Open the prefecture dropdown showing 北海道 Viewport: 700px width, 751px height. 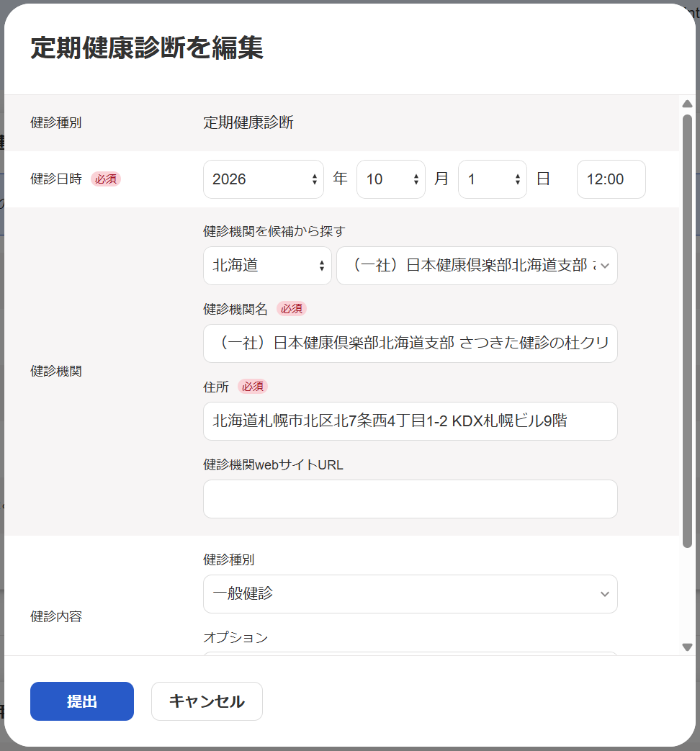tap(267, 266)
